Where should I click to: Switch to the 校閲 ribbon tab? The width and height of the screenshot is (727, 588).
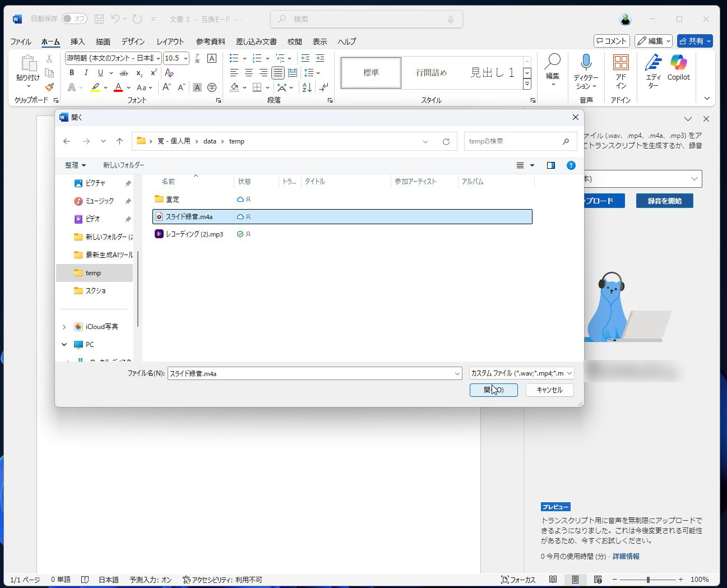(x=294, y=41)
